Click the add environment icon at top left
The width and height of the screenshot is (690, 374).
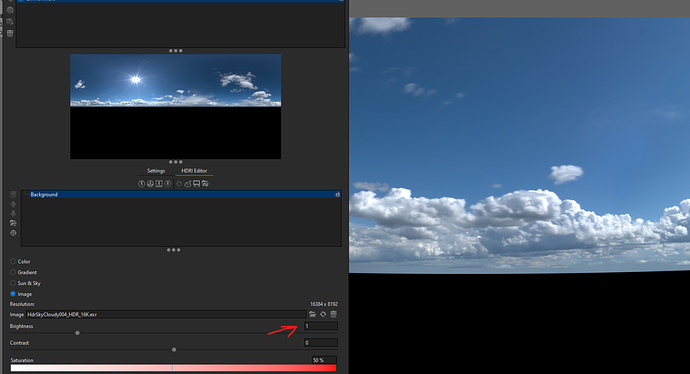10,10
